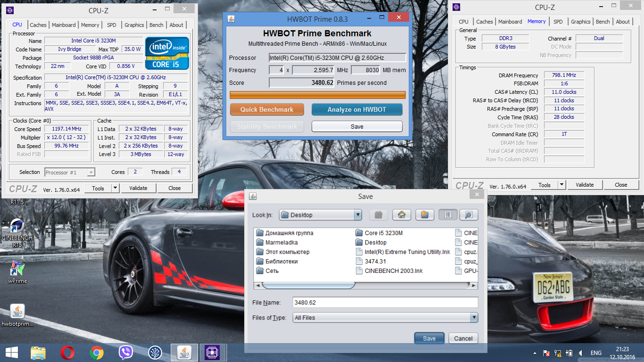The width and height of the screenshot is (644, 362).
Task: Open hwbotprime desktop shortcut
Action: [17, 315]
